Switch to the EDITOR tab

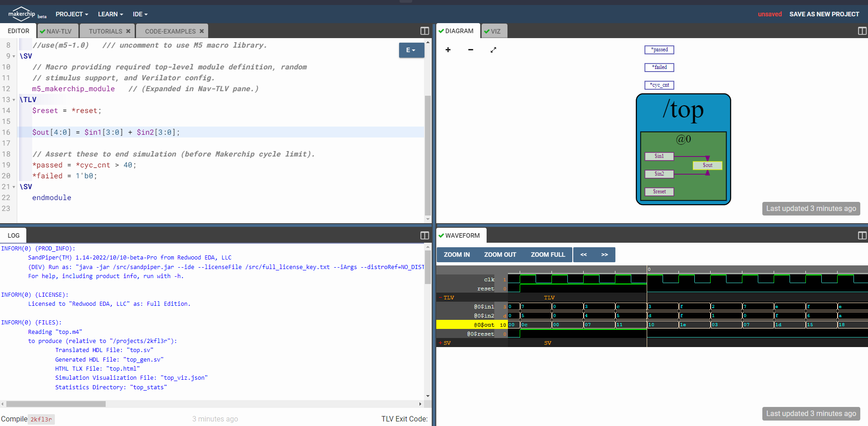click(19, 31)
